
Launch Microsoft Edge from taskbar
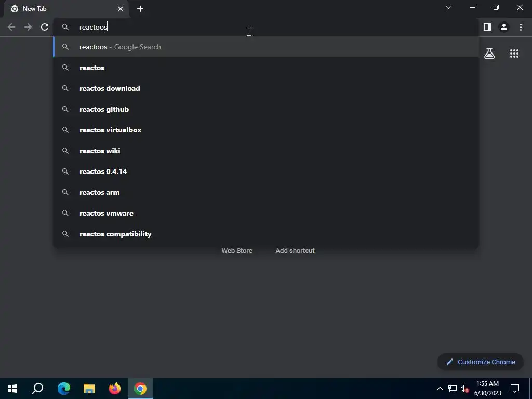pos(64,389)
